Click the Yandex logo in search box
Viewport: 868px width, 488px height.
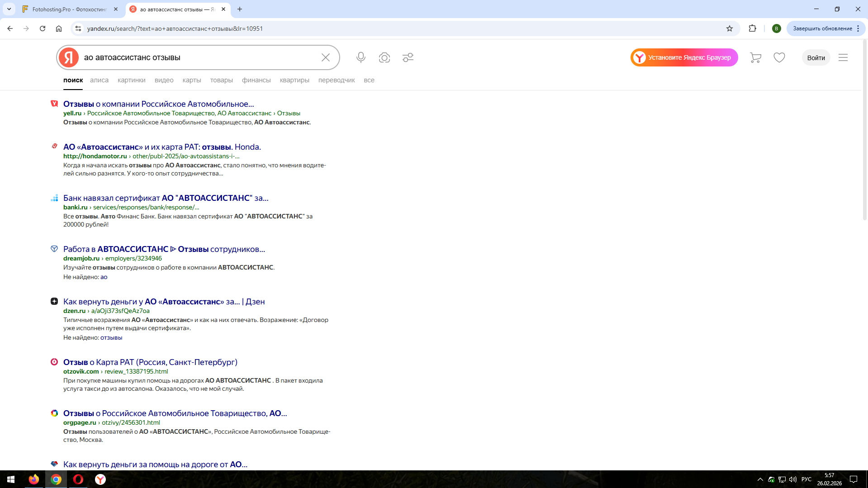pyautogui.click(x=69, y=57)
